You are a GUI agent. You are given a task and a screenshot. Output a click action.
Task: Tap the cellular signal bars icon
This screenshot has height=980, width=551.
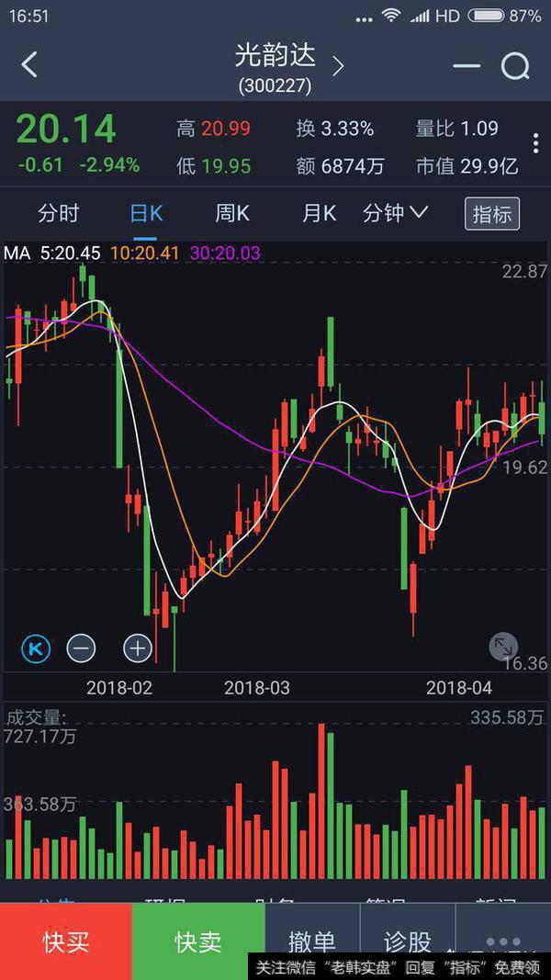(x=420, y=16)
